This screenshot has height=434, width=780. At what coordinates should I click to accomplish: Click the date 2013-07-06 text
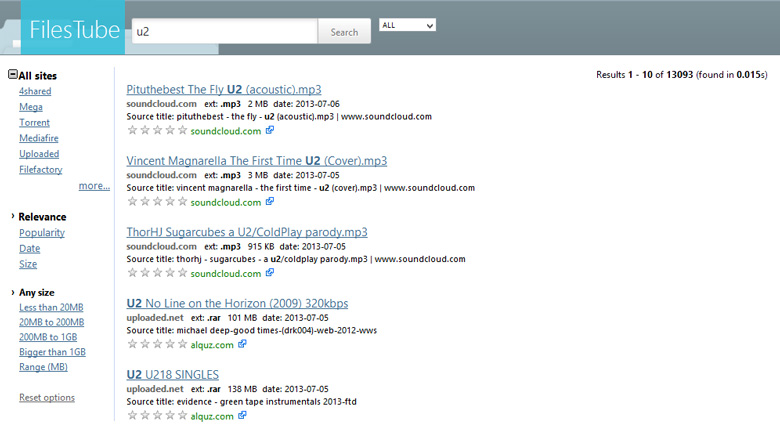[317, 104]
